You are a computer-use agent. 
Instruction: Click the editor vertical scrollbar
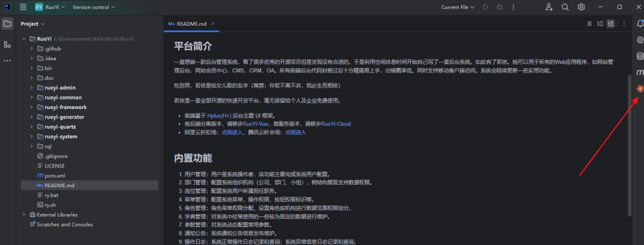pos(629,145)
